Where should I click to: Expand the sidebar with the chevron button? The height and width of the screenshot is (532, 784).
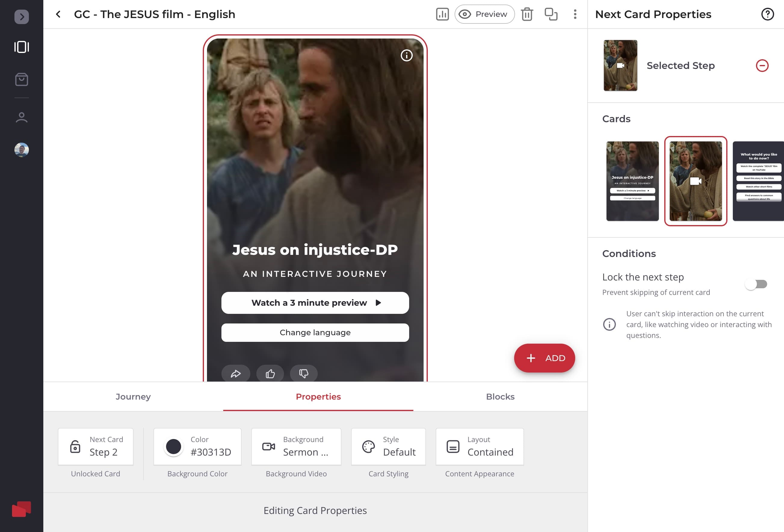[22, 17]
